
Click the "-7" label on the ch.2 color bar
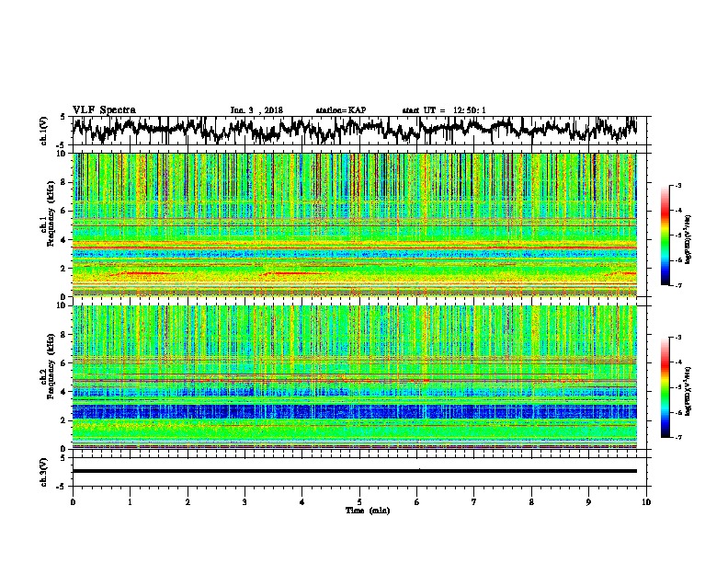(x=677, y=437)
